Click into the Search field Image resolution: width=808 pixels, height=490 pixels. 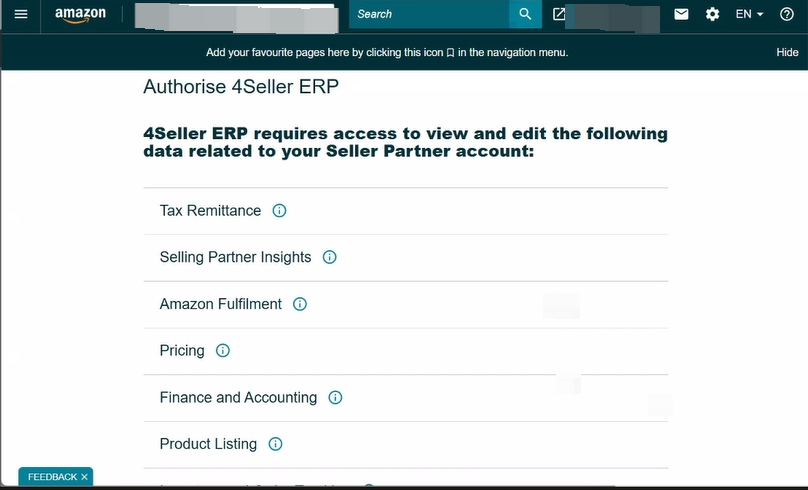click(428, 14)
